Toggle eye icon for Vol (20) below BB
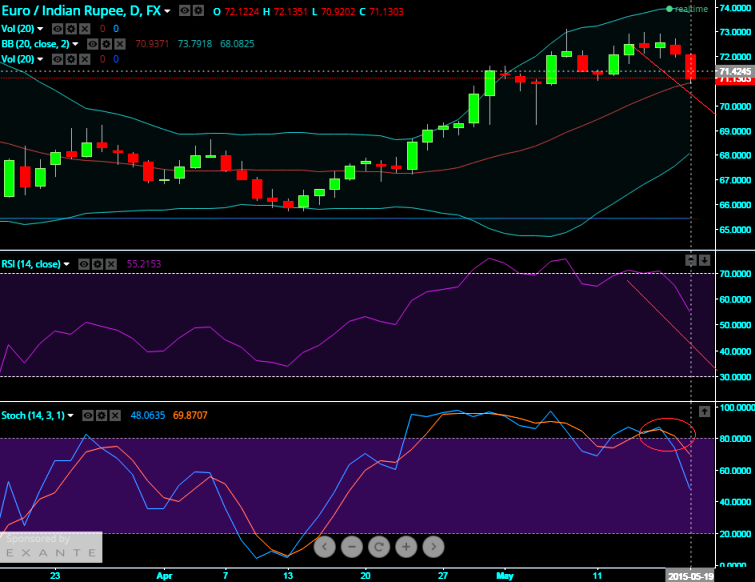 [x=57, y=59]
